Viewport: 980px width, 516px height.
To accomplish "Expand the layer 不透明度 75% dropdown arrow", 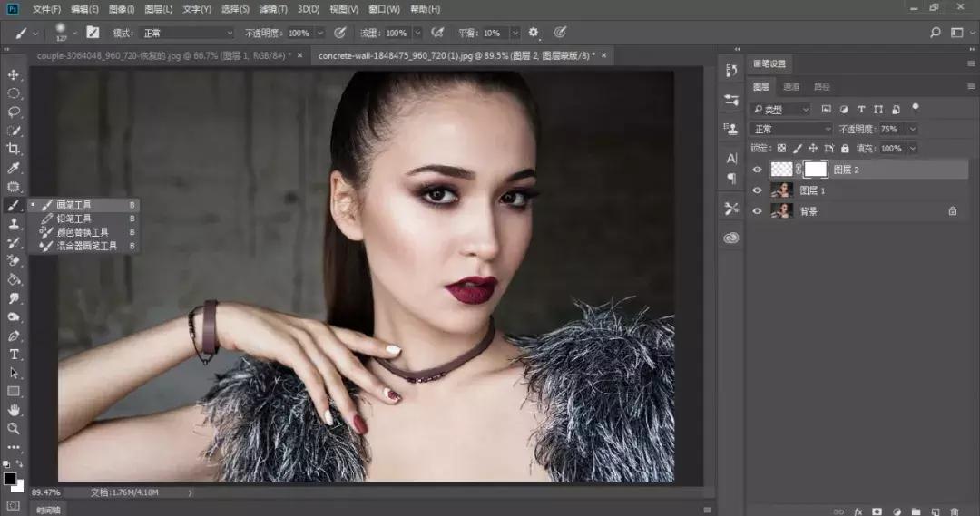I will pos(913,130).
